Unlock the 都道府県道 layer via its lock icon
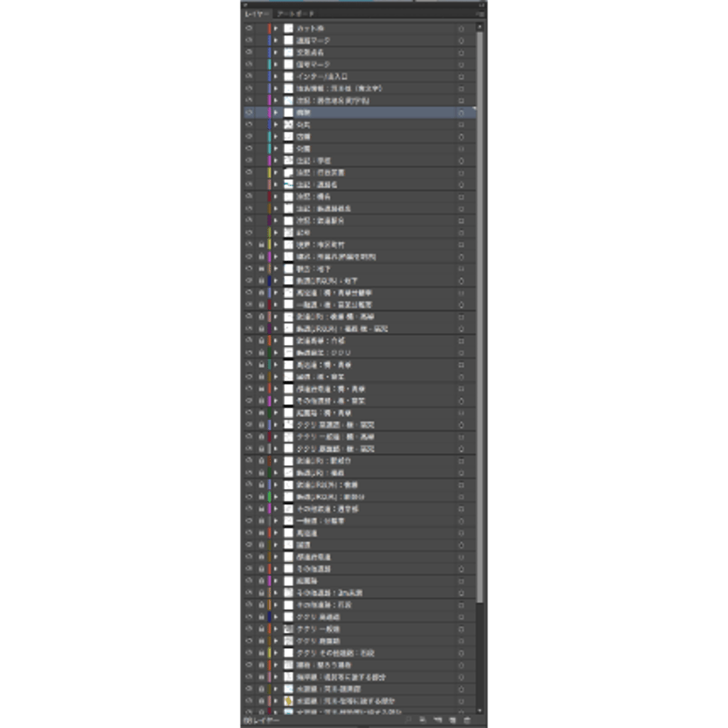 point(261,557)
